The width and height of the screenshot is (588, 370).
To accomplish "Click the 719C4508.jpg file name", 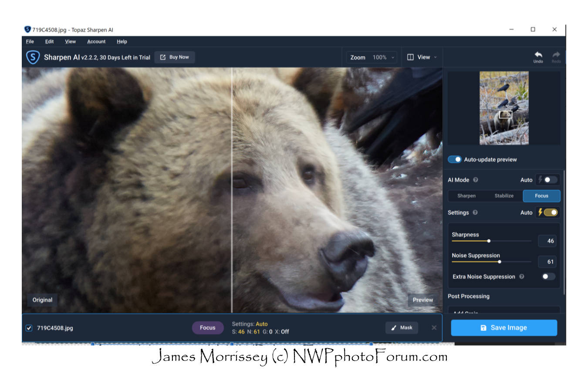I will click(55, 328).
